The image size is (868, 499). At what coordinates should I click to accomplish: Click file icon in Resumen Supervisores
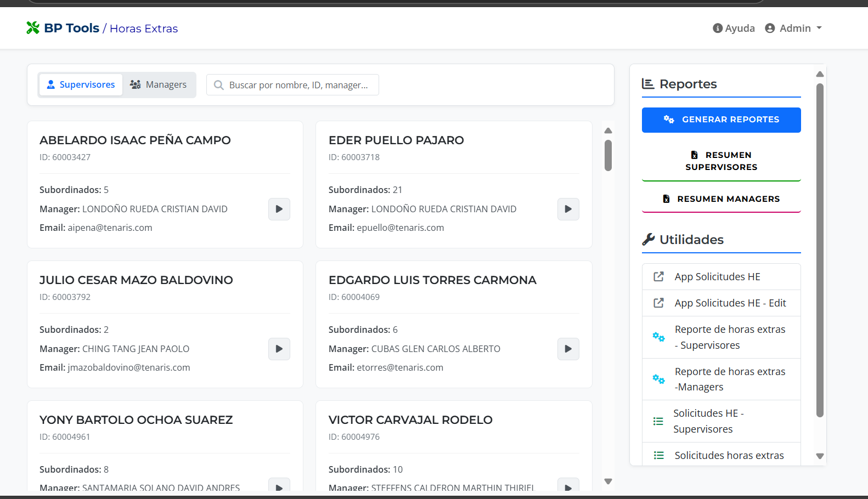(695, 155)
